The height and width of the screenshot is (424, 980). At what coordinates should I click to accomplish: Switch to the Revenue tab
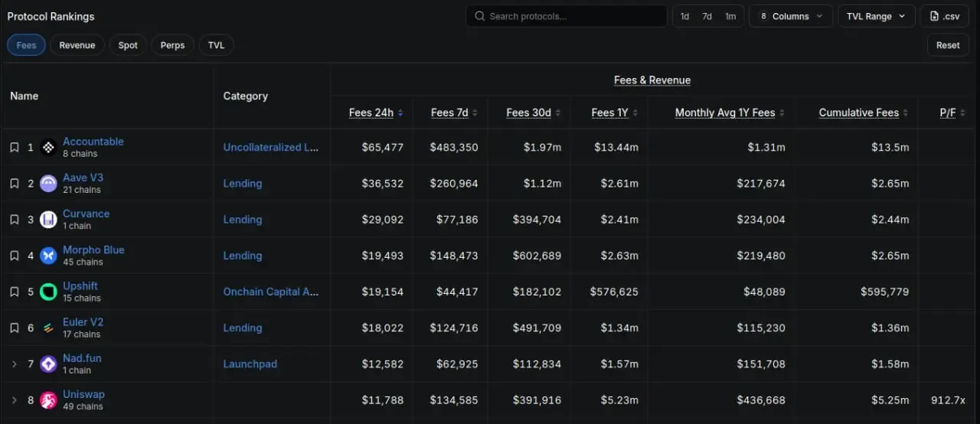coord(77,45)
